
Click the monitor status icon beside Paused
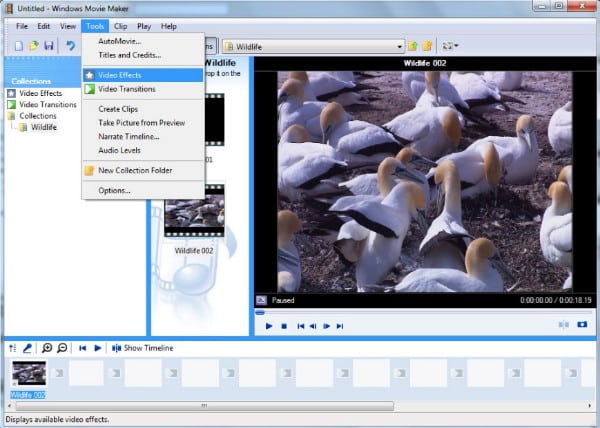pyautogui.click(x=261, y=300)
